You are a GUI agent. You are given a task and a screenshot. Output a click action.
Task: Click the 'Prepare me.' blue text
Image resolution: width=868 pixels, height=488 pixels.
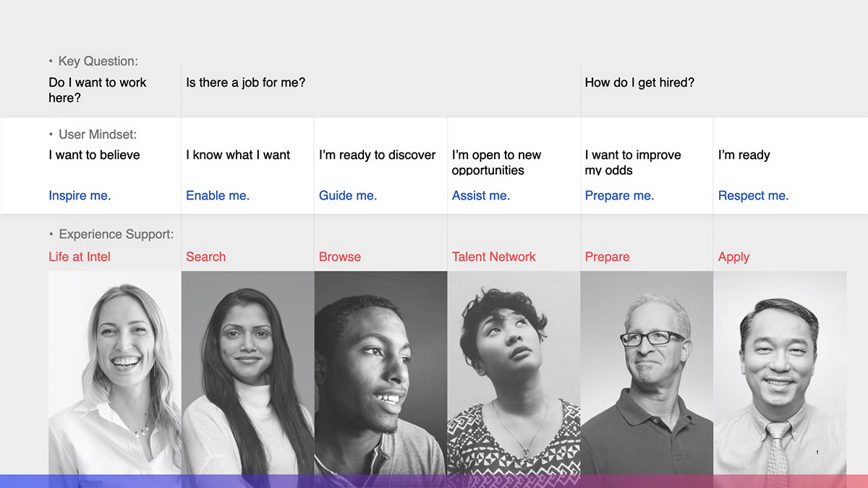(619, 195)
